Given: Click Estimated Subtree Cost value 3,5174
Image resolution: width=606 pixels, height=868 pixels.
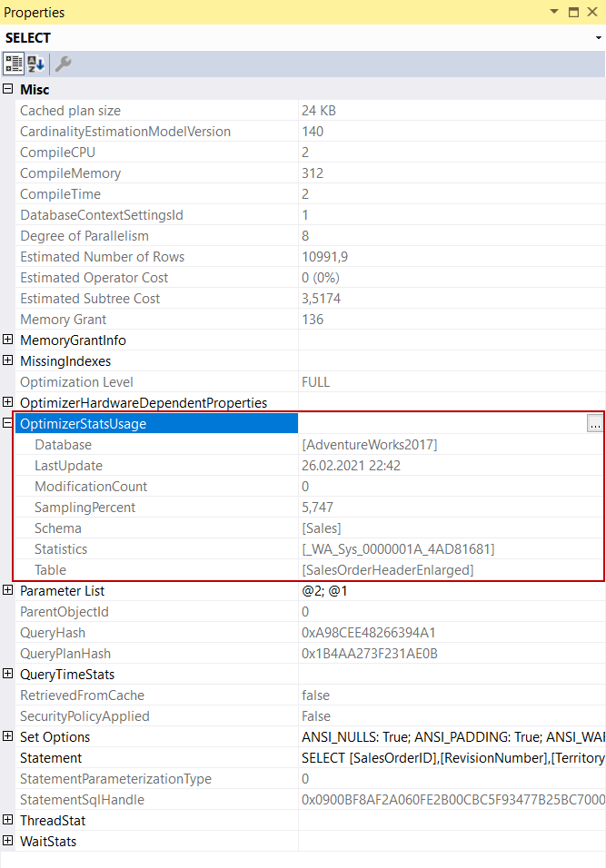Looking at the screenshot, I should pos(322,299).
